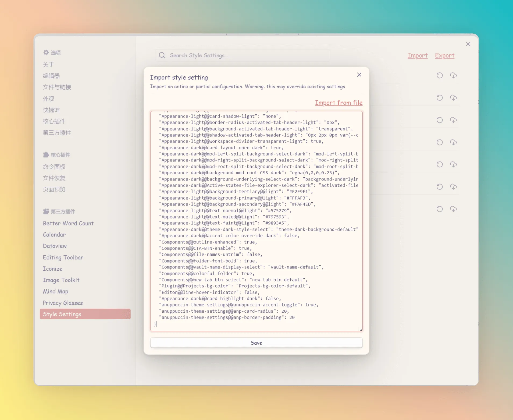Screen dimensions: 513x420
Task: Click the Import from file link
Action: coord(339,103)
